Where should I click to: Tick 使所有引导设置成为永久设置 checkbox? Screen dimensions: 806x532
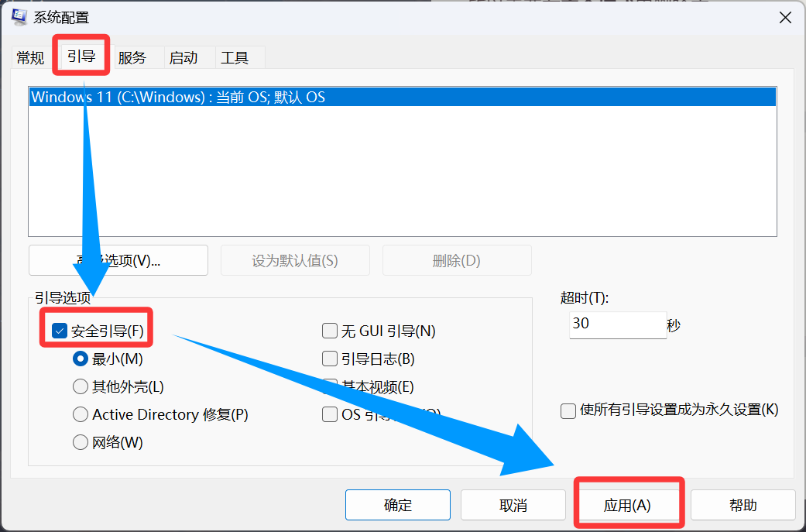[568, 410]
